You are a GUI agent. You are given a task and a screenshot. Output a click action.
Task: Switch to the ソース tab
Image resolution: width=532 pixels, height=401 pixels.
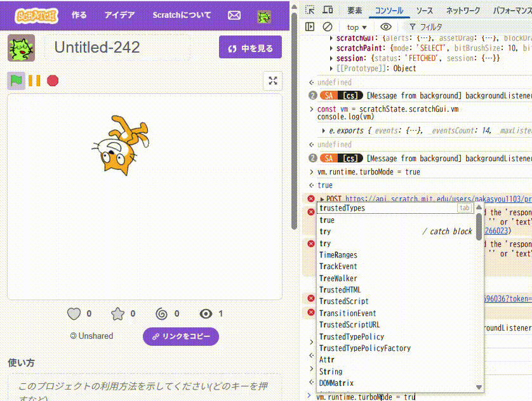(x=425, y=11)
